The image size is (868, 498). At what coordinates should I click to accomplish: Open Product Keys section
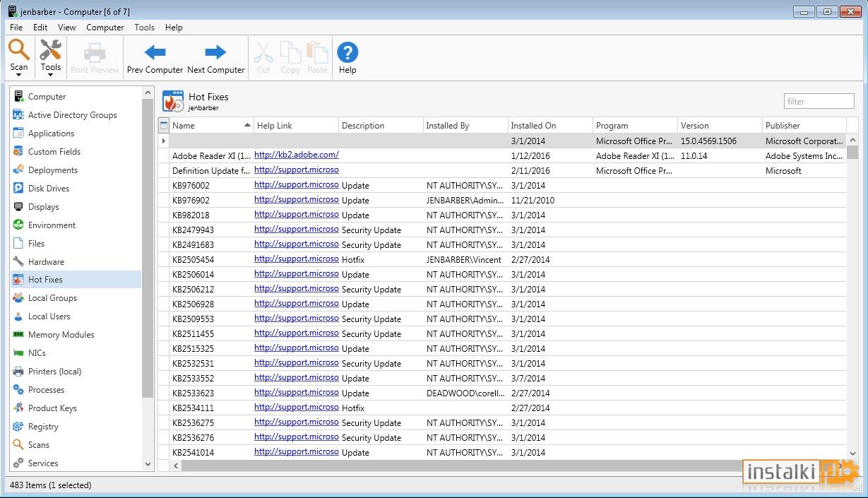[52, 408]
